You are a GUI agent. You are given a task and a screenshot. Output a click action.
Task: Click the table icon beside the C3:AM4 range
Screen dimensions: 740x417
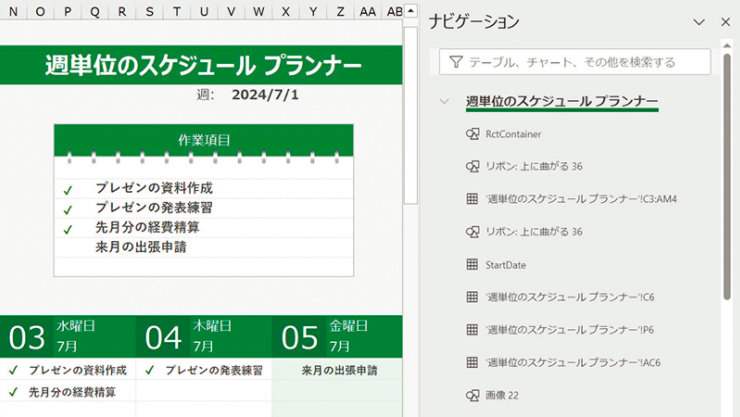click(472, 199)
